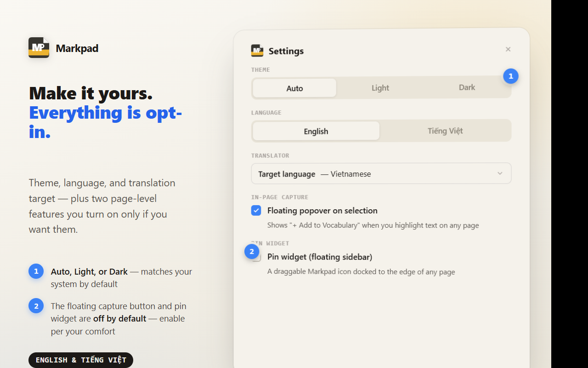Switch theme to Dark
588x368 pixels.
pyautogui.click(x=467, y=87)
